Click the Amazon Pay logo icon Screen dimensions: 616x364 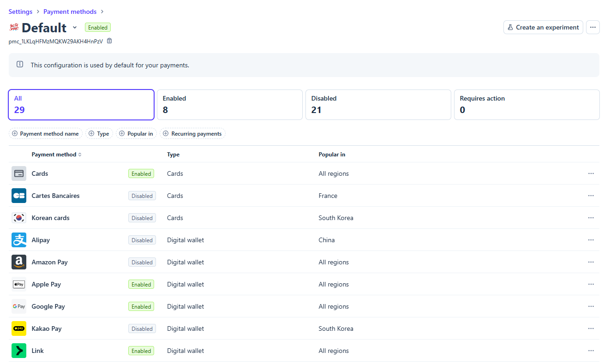[19, 262]
